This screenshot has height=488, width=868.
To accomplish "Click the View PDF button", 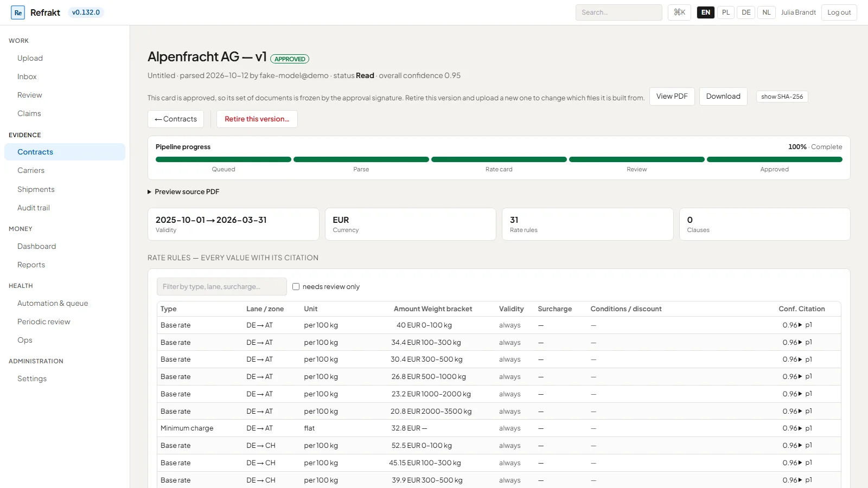I will pyautogui.click(x=672, y=97).
